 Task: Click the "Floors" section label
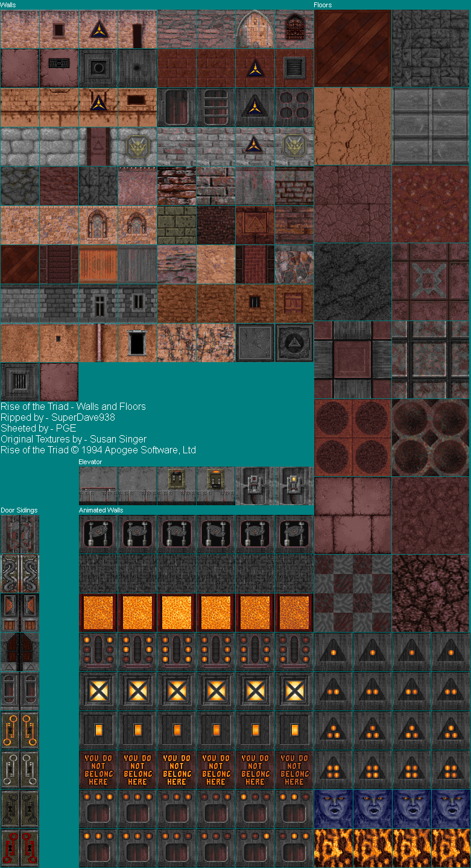323,5
